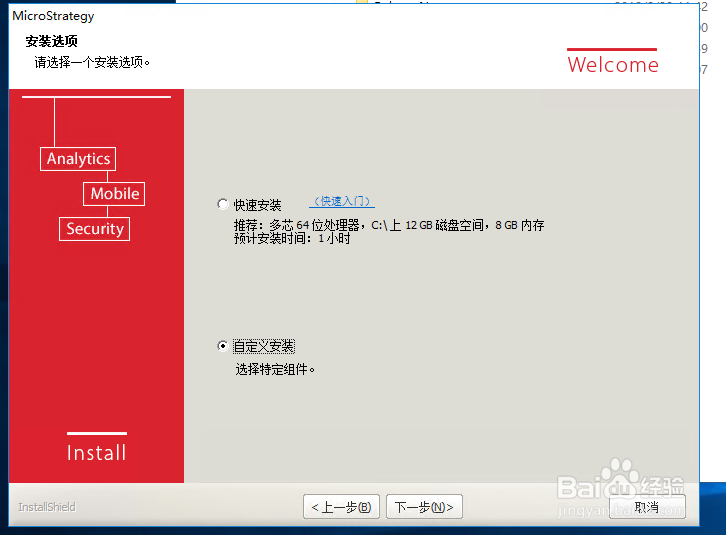Click the 预计安装时间: 1 小时 text
The height and width of the screenshot is (535, 726).
click(292, 239)
